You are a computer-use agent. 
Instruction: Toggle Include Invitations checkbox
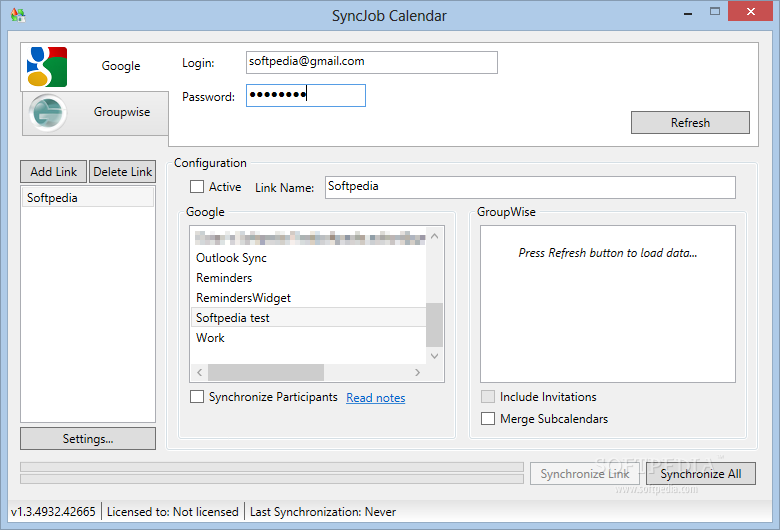tap(488, 397)
